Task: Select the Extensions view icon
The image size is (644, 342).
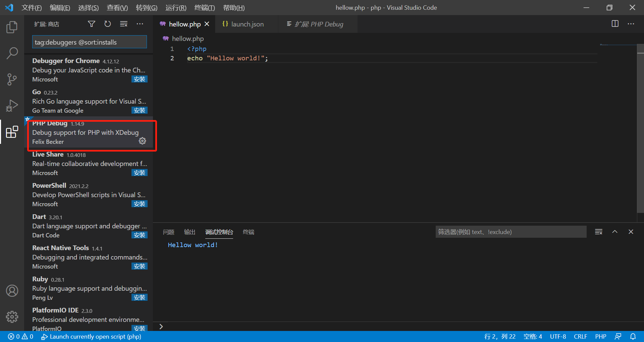Action: point(12,132)
